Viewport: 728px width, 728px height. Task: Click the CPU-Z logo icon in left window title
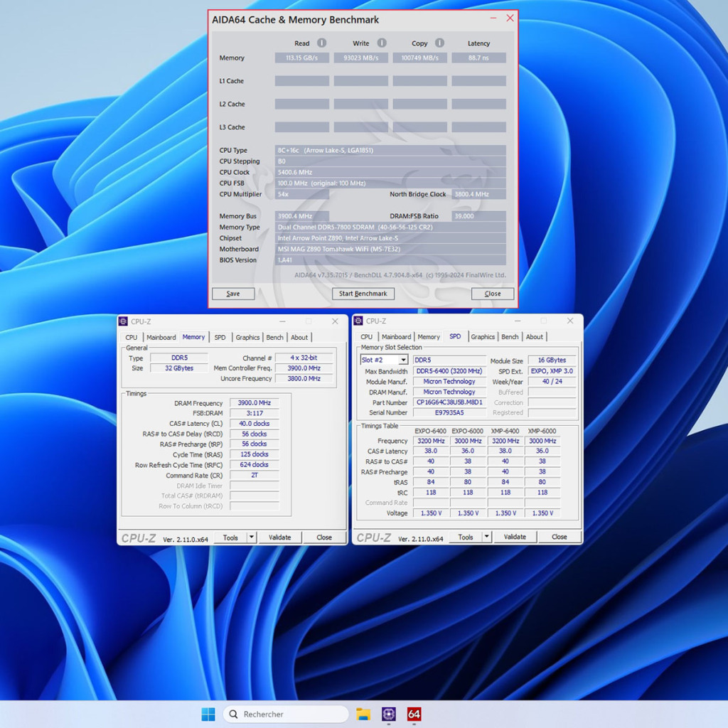(123, 321)
